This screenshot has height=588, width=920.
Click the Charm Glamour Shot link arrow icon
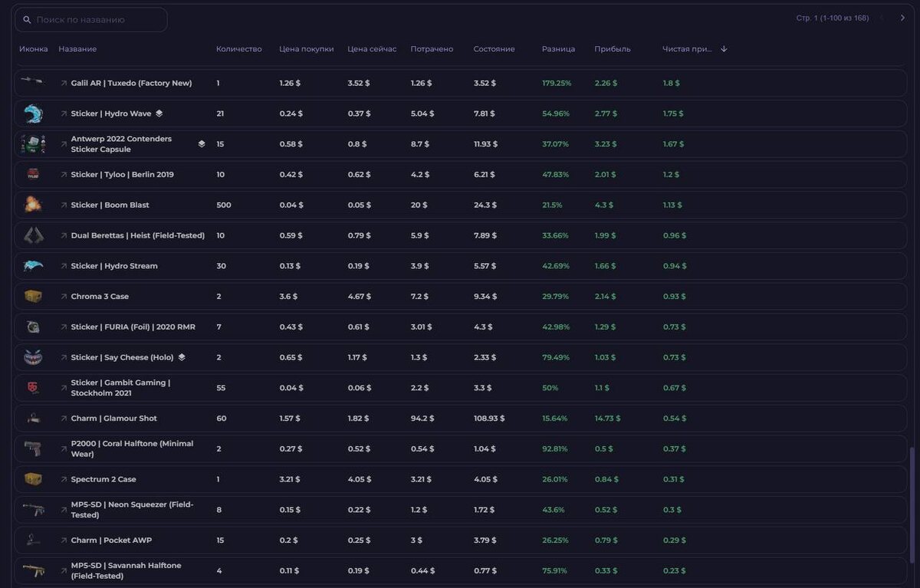click(x=64, y=419)
